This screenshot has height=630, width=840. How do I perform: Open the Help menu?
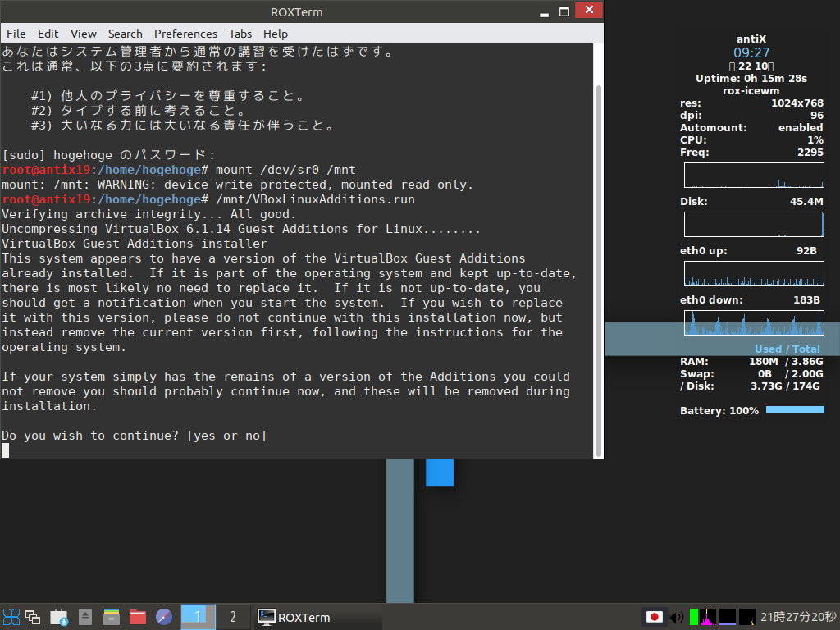276,34
